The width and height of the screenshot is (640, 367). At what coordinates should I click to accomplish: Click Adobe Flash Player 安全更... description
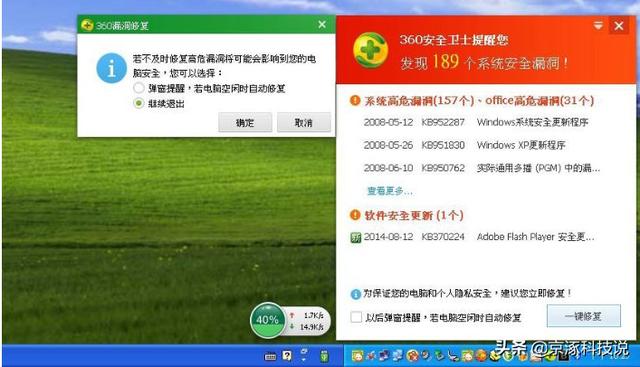pos(536,237)
